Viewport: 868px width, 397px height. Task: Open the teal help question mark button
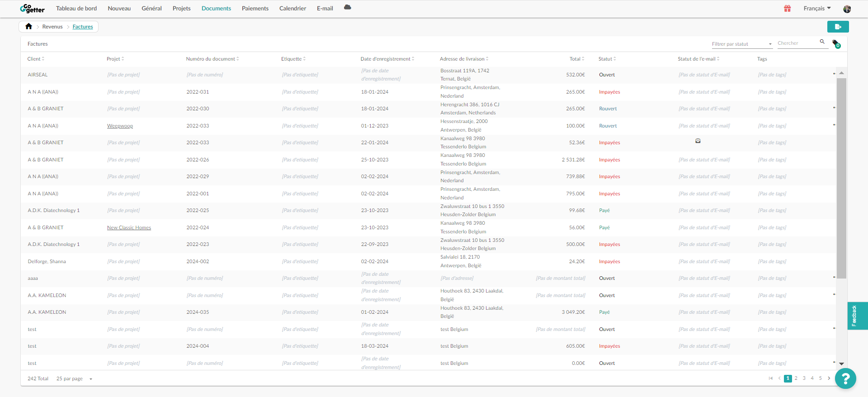pyautogui.click(x=845, y=378)
